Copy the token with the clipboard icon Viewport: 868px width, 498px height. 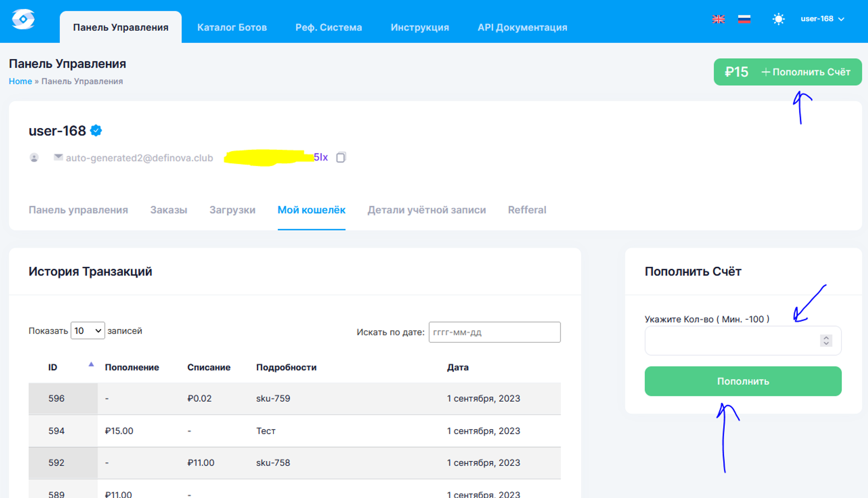pos(341,157)
